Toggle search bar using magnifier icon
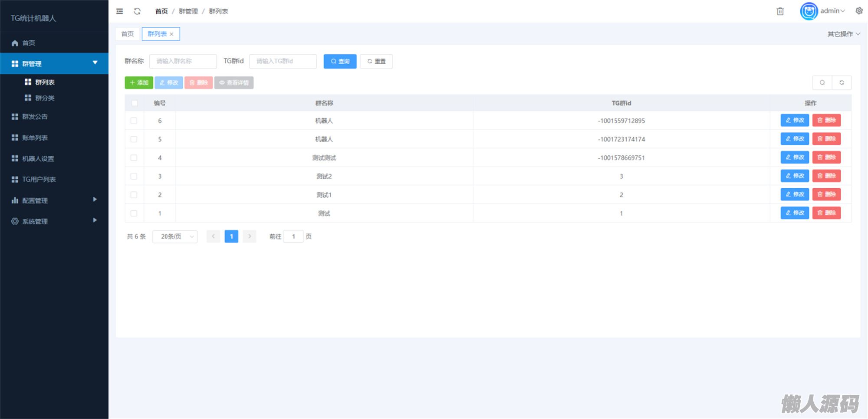Image resolution: width=868 pixels, height=419 pixels. pyautogui.click(x=822, y=82)
